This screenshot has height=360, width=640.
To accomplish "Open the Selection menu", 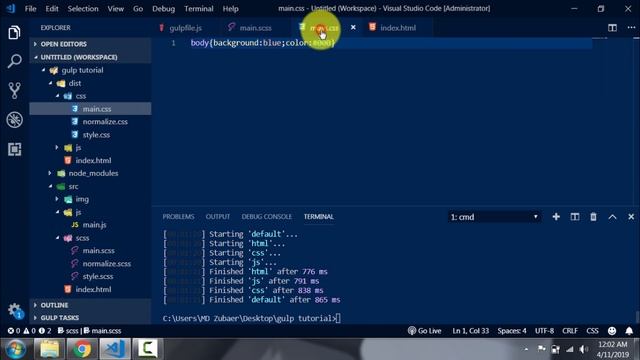I will click(x=83, y=9).
